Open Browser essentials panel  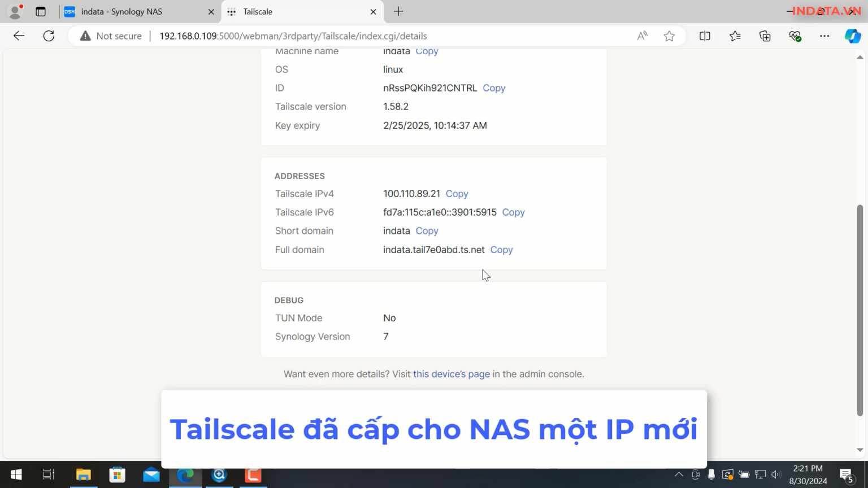click(795, 36)
